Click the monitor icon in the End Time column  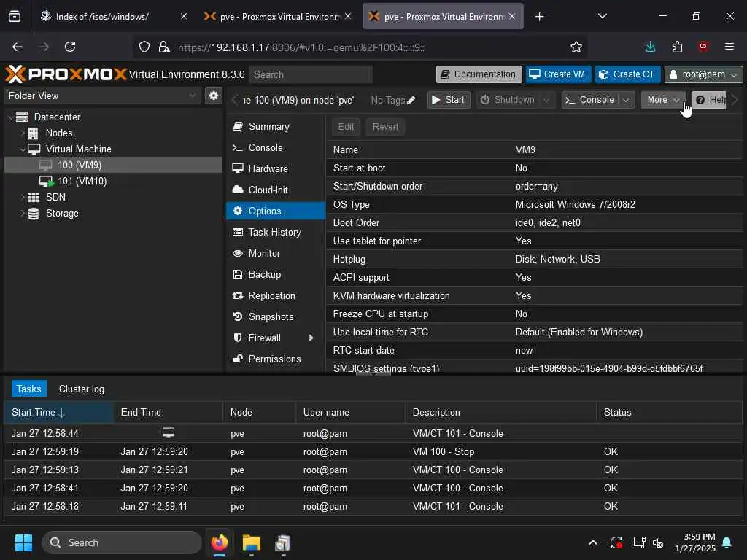169,433
